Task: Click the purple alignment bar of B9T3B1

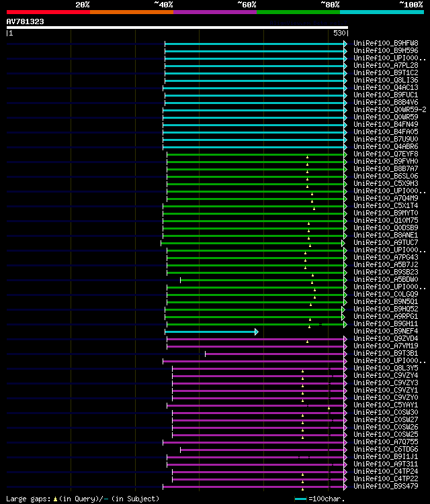Action: [x=275, y=354]
